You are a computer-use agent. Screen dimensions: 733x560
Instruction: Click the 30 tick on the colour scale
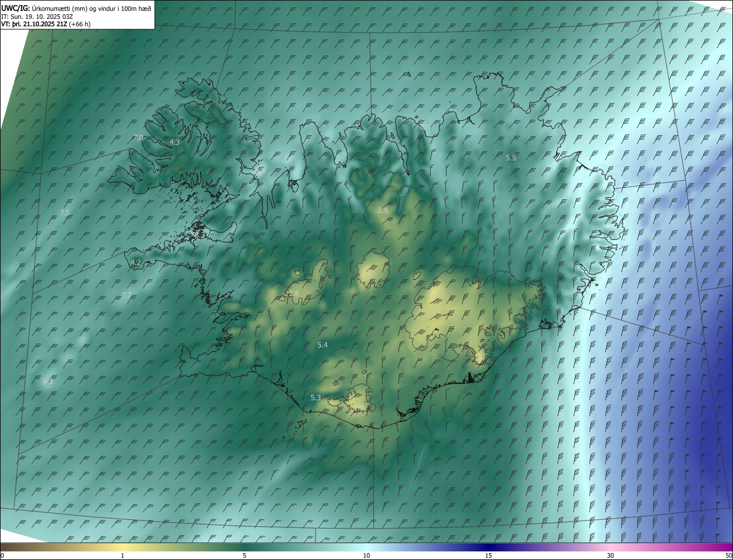[610, 555]
